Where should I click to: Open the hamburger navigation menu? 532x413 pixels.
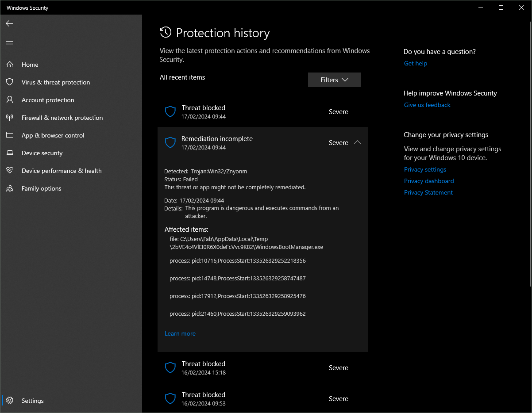(9, 43)
